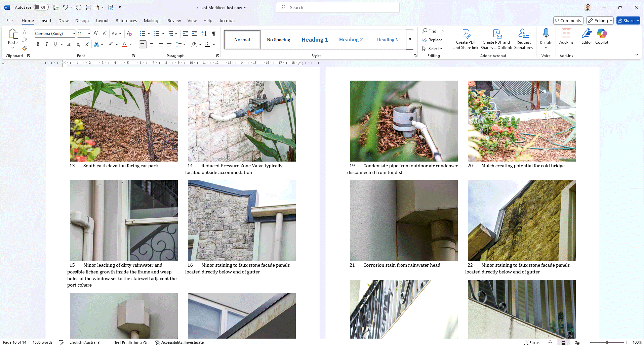Image resolution: width=644 pixels, height=345 pixels.
Task: Switch to the Layout tab
Action: pyautogui.click(x=102, y=20)
